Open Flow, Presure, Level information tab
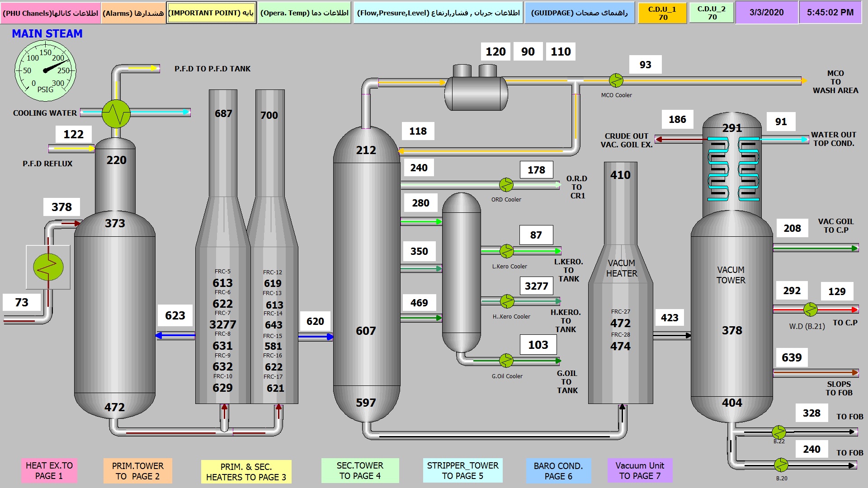The width and height of the screenshot is (868, 488). (x=438, y=13)
